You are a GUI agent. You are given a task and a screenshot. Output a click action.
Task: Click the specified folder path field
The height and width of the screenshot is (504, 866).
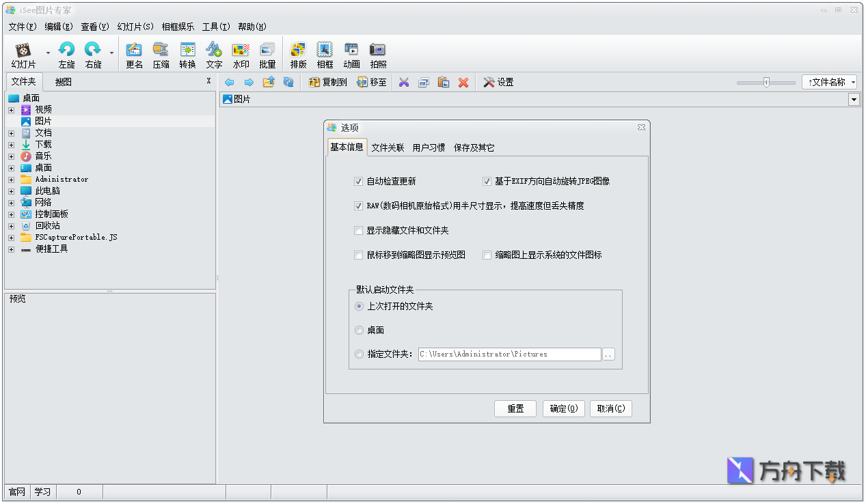tap(509, 354)
